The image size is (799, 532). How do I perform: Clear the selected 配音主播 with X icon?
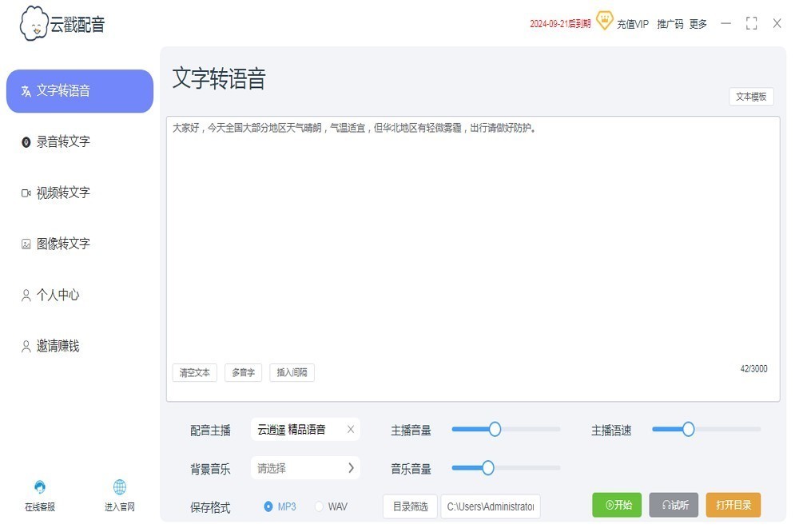[350, 430]
